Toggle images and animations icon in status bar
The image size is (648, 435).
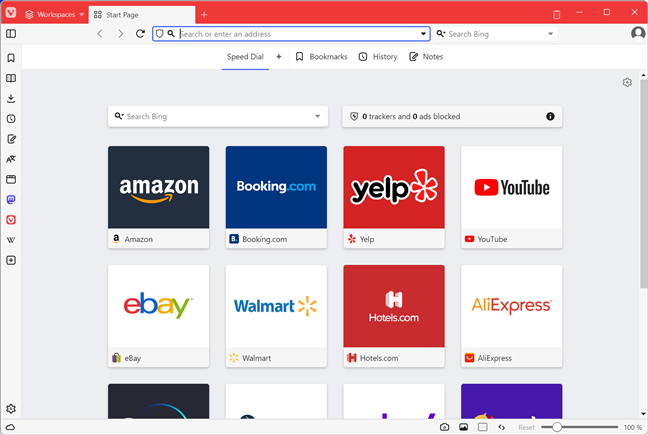(x=463, y=427)
